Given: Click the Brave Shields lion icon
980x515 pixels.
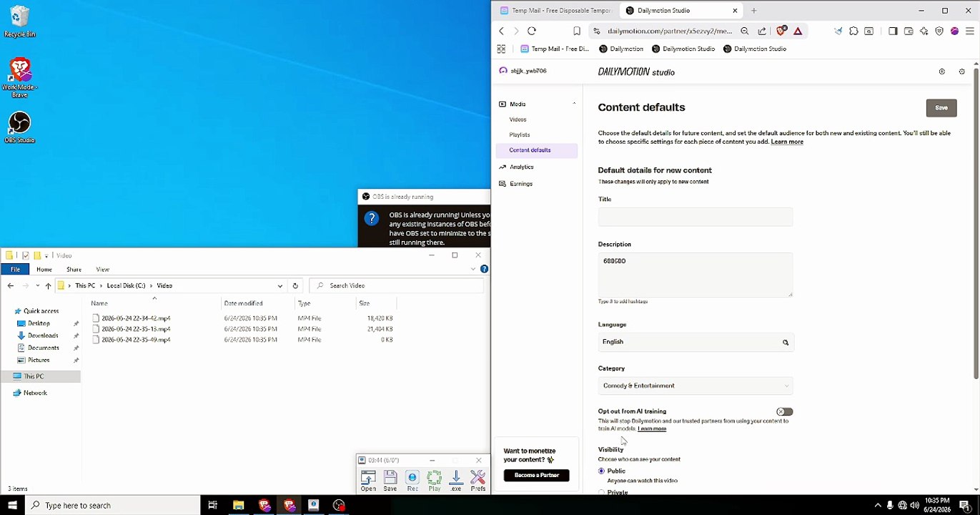Looking at the screenshot, I should (x=781, y=31).
